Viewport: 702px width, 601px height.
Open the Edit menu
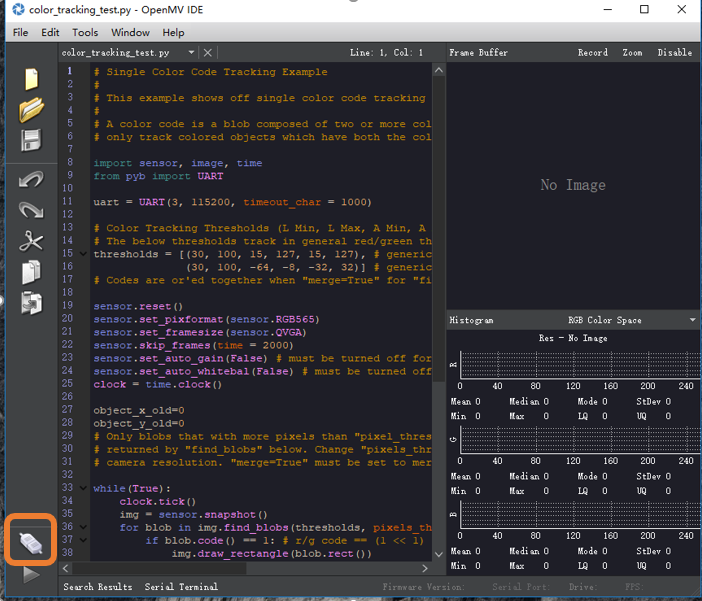(50, 33)
